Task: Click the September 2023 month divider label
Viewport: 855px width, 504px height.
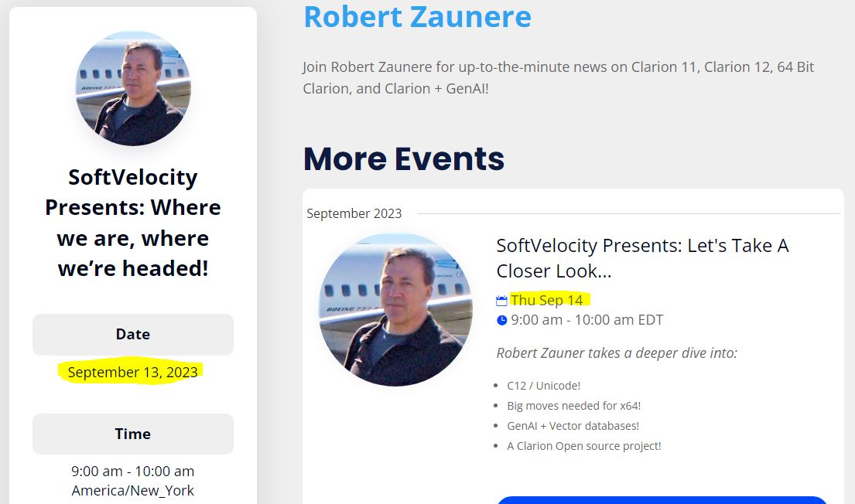Action: point(354,213)
